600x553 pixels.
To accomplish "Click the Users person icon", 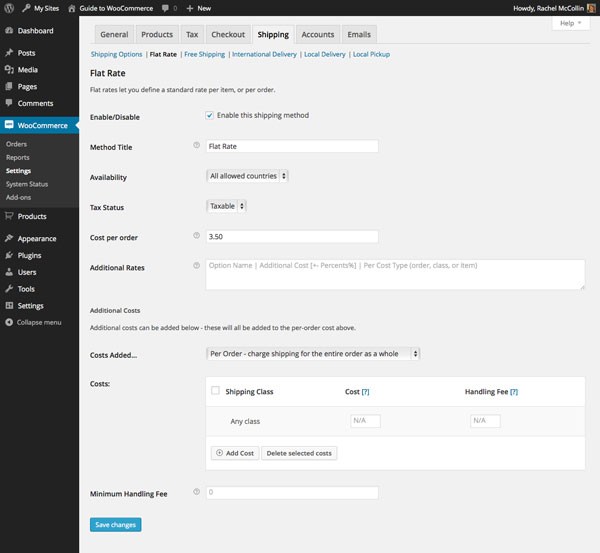I will pyautogui.click(x=9, y=272).
